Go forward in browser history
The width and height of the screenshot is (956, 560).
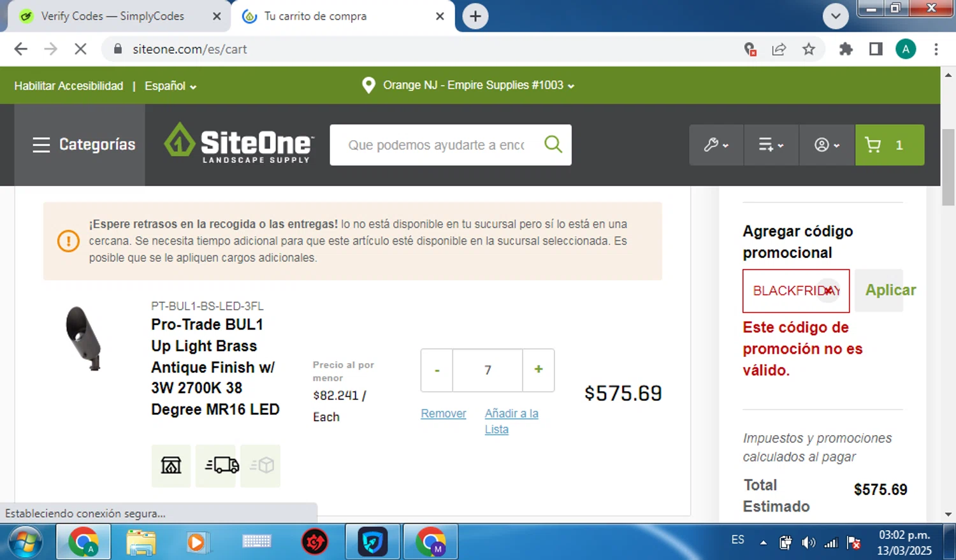click(50, 49)
